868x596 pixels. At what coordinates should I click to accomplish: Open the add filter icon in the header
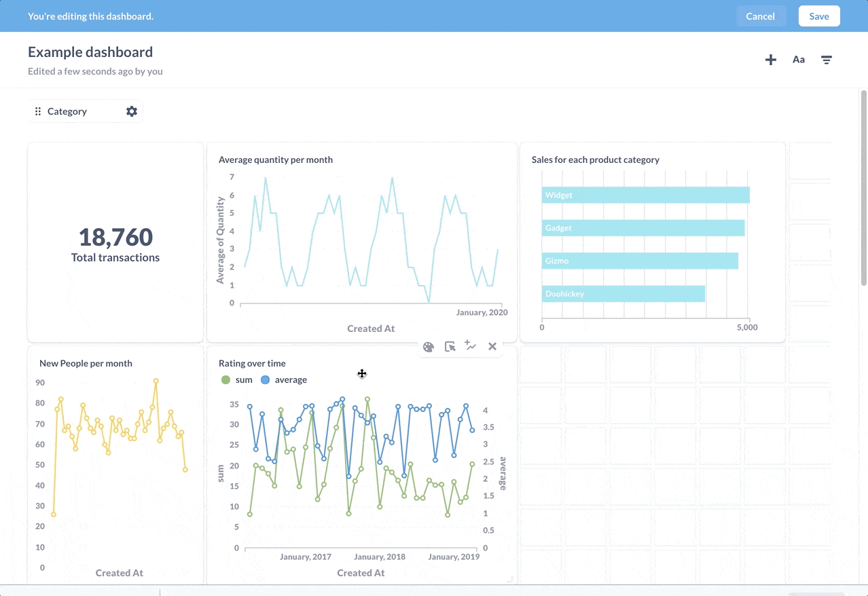tap(827, 60)
